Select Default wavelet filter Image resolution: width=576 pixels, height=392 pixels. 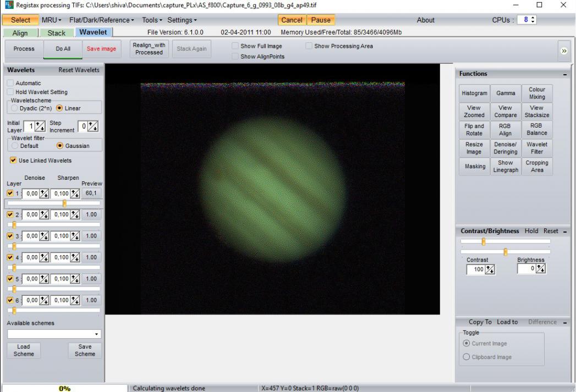[x=15, y=146]
